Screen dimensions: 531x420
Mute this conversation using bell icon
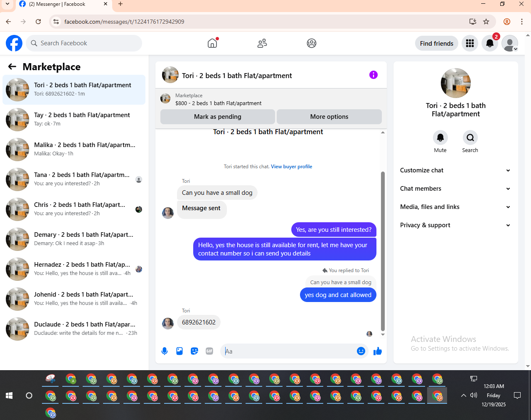pos(440,138)
